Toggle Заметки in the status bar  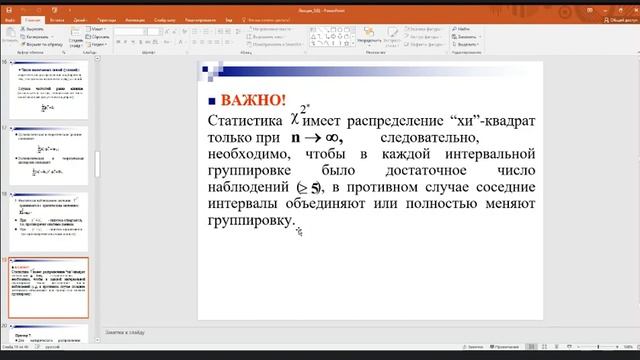(x=473, y=347)
